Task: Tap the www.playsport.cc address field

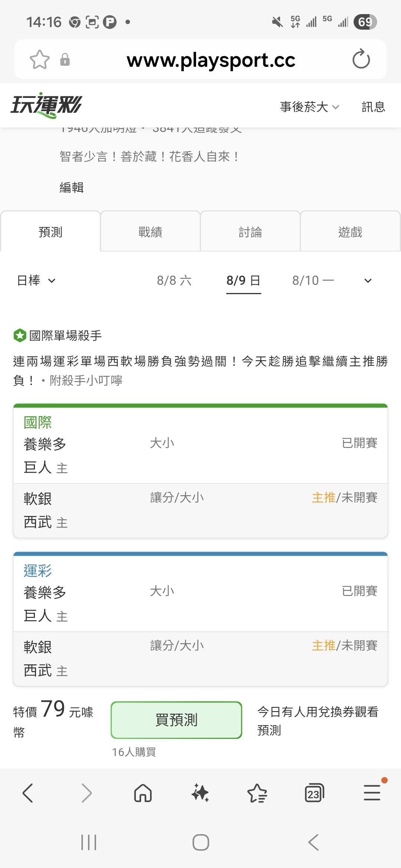Action: [211, 60]
